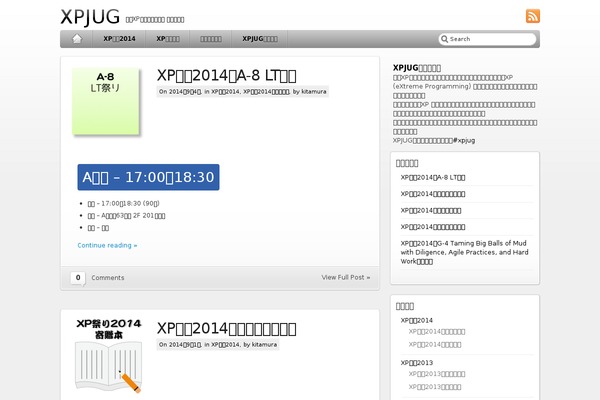Open the 'XPJUG' navigation menu item
The width and height of the screenshot is (600, 400).
pyautogui.click(x=260, y=39)
